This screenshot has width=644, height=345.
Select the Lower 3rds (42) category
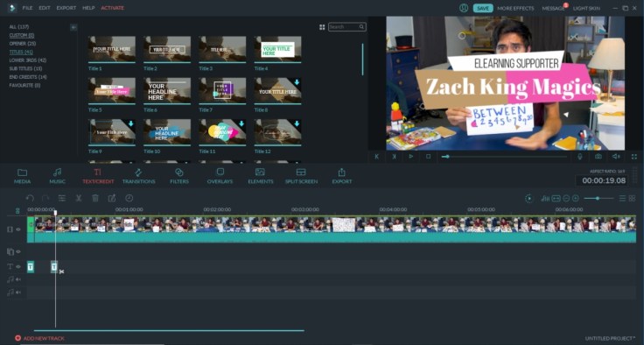tap(28, 60)
